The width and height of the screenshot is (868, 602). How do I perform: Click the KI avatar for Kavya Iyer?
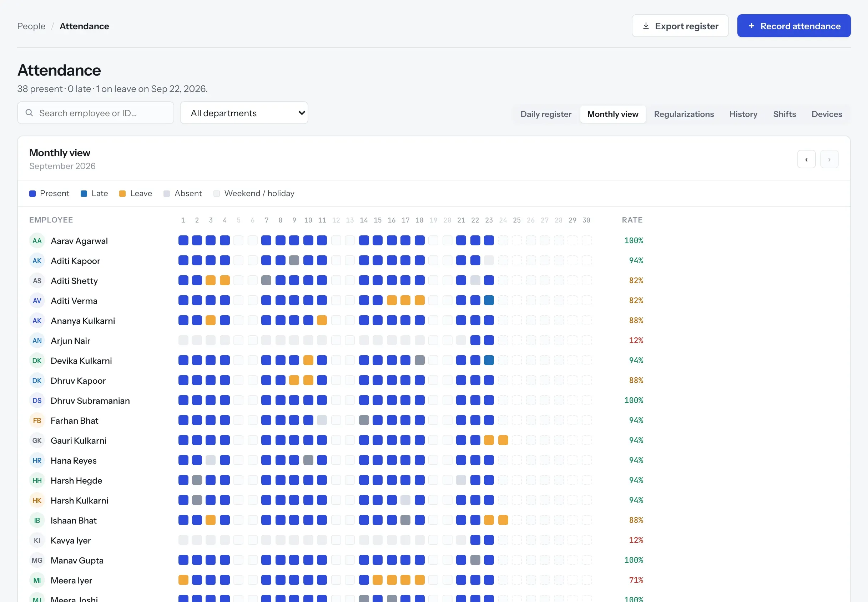coord(37,541)
